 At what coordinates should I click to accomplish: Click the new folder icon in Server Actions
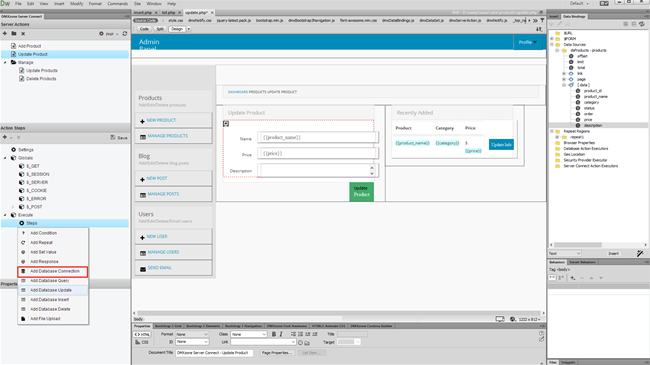point(14,34)
